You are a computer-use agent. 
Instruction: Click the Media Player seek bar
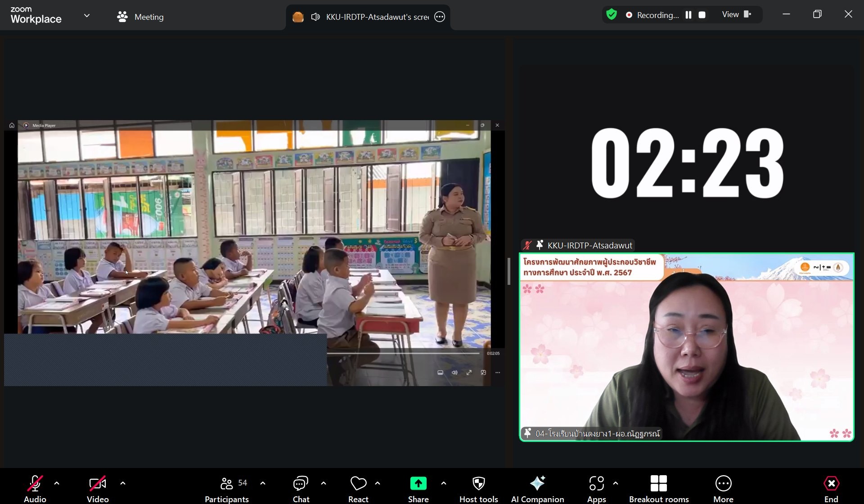[x=403, y=354]
